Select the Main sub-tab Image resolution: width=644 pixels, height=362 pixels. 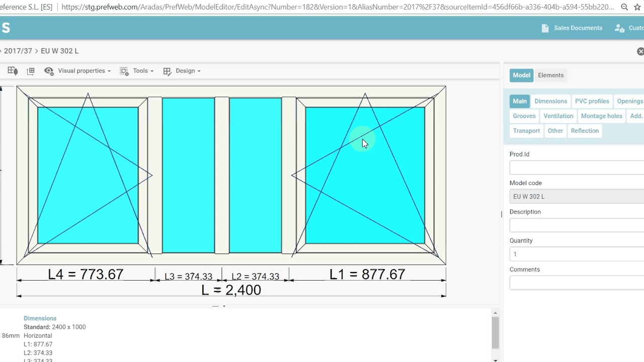tap(520, 101)
